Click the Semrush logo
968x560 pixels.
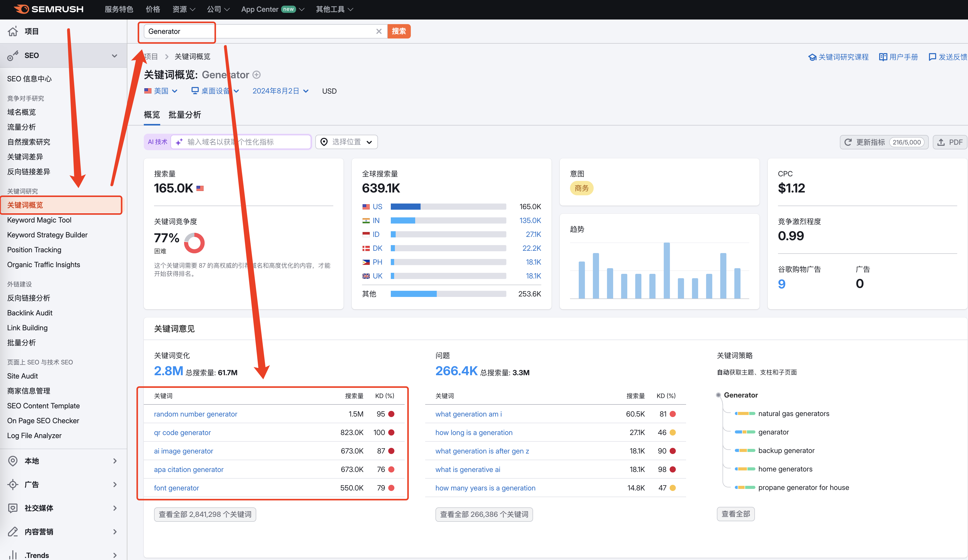click(x=48, y=9)
